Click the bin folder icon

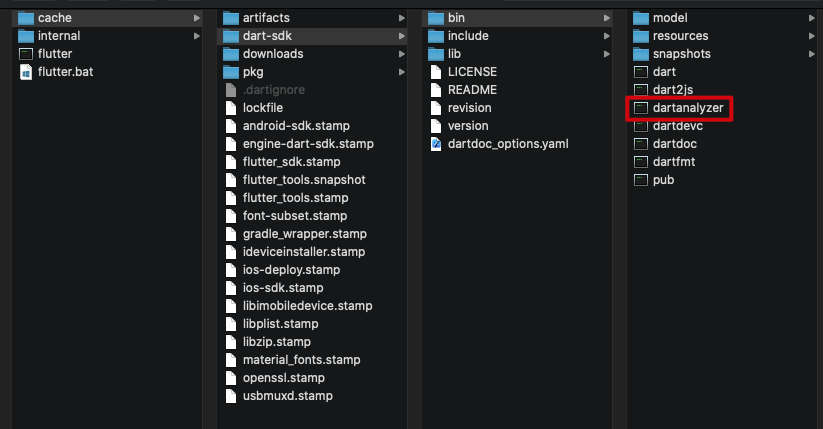436,18
